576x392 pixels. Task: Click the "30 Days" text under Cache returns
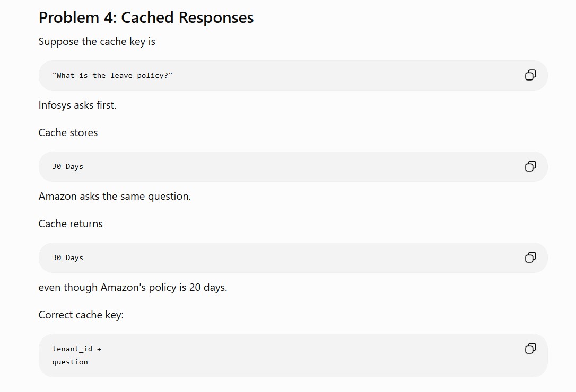tap(67, 257)
